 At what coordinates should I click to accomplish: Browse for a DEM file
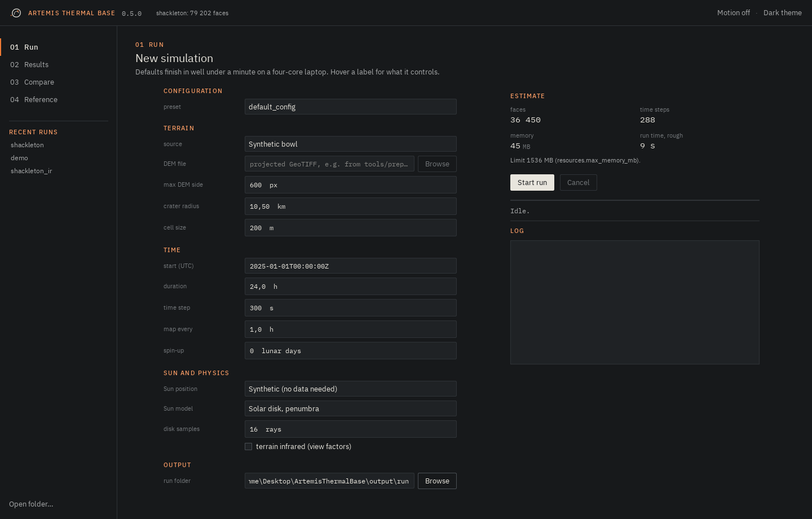click(437, 164)
